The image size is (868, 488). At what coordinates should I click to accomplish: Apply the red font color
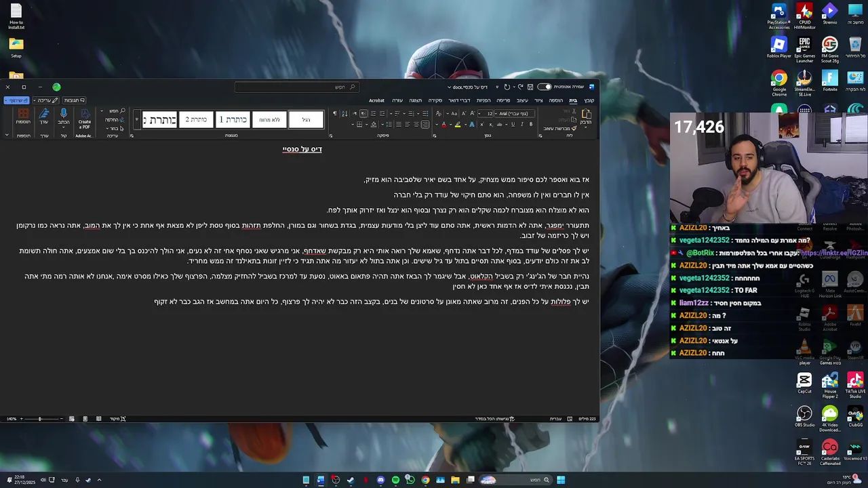(x=443, y=125)
